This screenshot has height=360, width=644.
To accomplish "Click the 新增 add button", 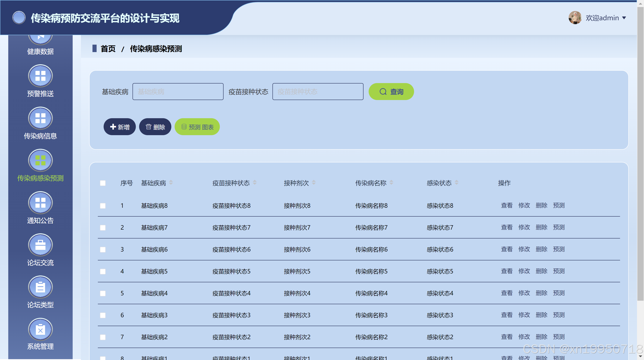I will [x=120, y=127].
